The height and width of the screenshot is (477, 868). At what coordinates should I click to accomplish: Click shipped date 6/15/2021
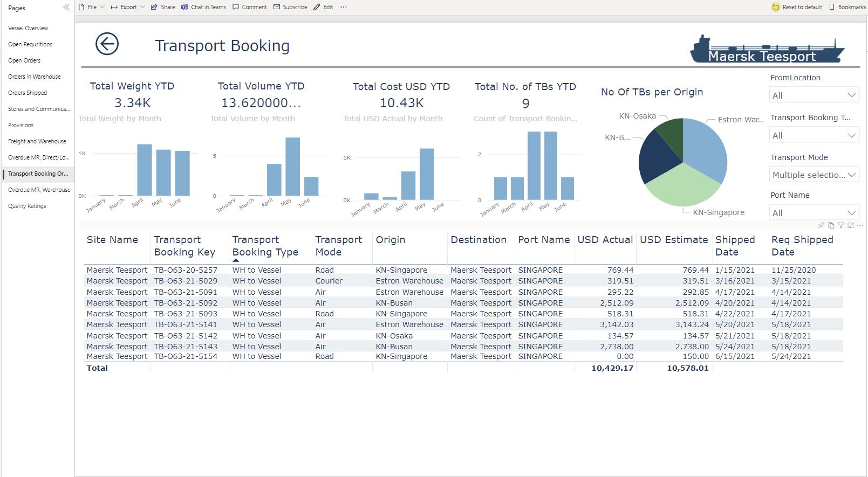coord(735,356)
